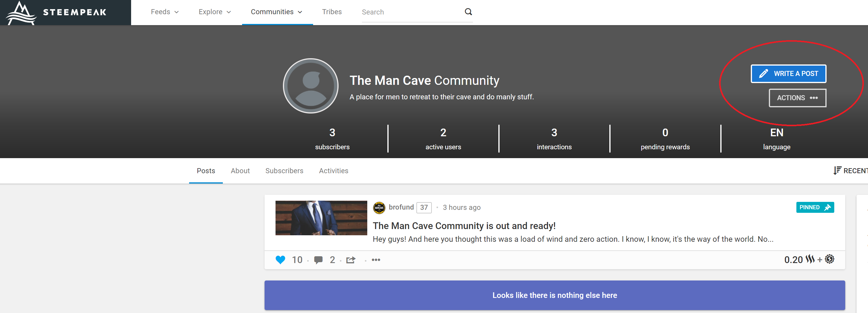The height and width of the screenshot is (313, 868).
Task: Open comments via speech bubble icon
Action: tap(318, 260)
